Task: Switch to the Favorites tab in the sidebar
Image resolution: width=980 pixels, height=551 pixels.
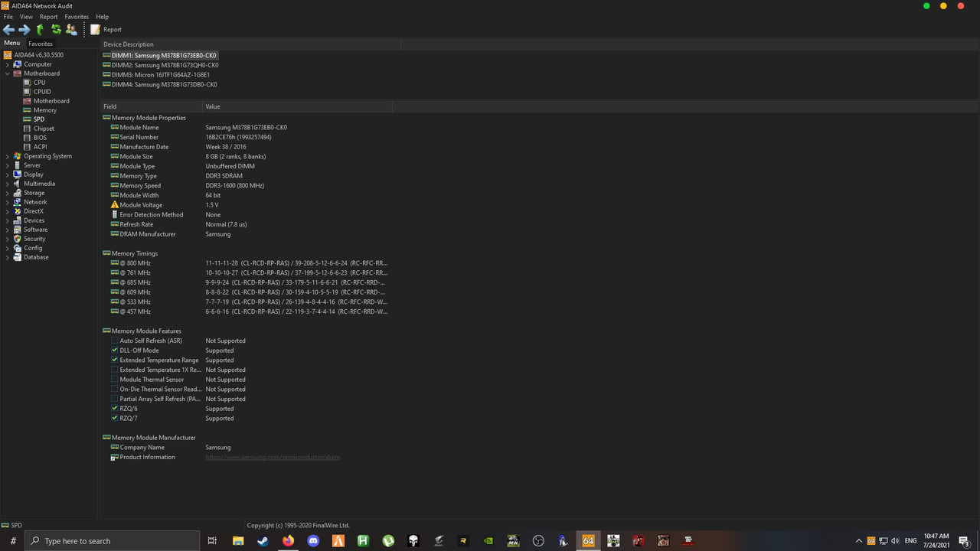Action: (x=41, y=44)
